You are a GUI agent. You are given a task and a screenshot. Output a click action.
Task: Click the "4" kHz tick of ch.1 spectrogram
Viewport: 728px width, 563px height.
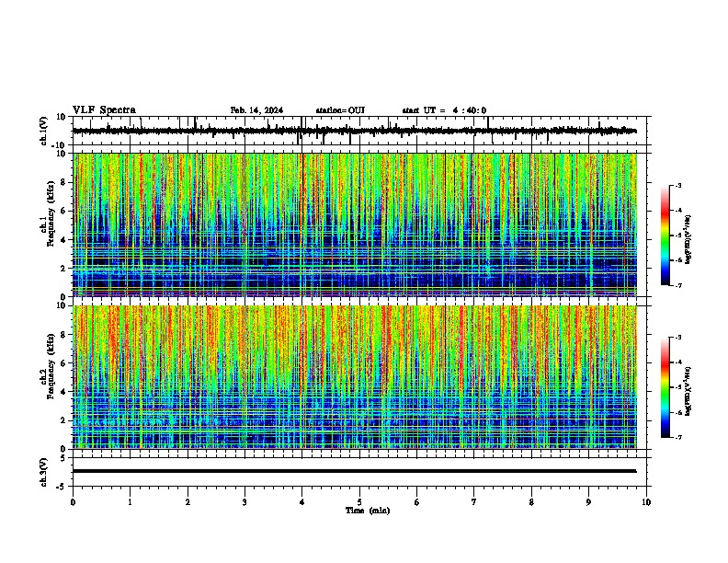(x=64, y=240)
